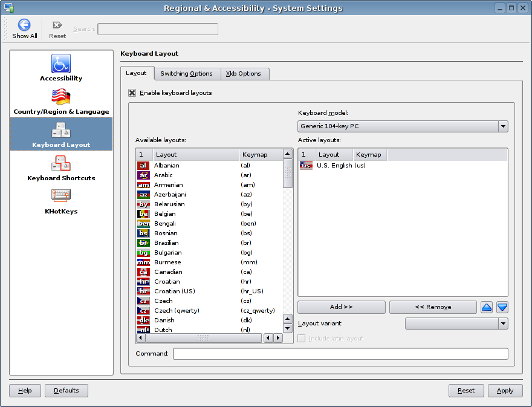Click the << Remove button

[433, 307]
